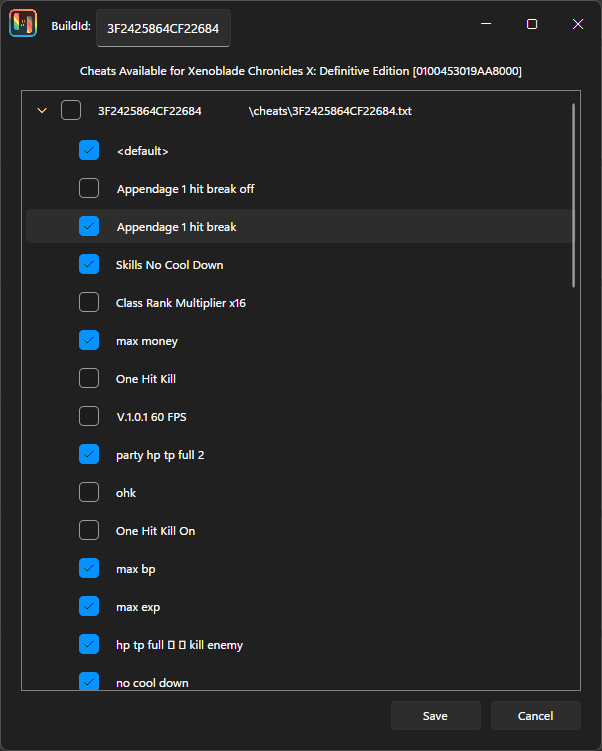Select the 3F2425864CF22684 tree label
The width and height of the screenshot is (602, 751).
(150, 111)
